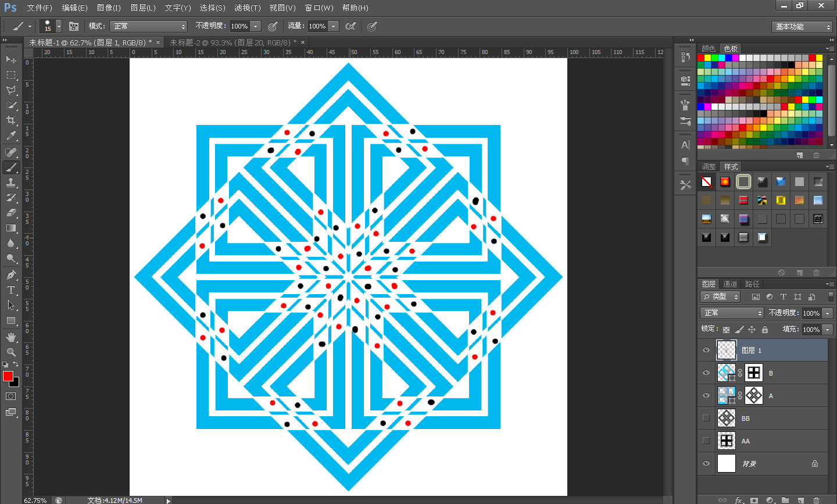Select the Pen tool
837x504 pixels.
11,275
